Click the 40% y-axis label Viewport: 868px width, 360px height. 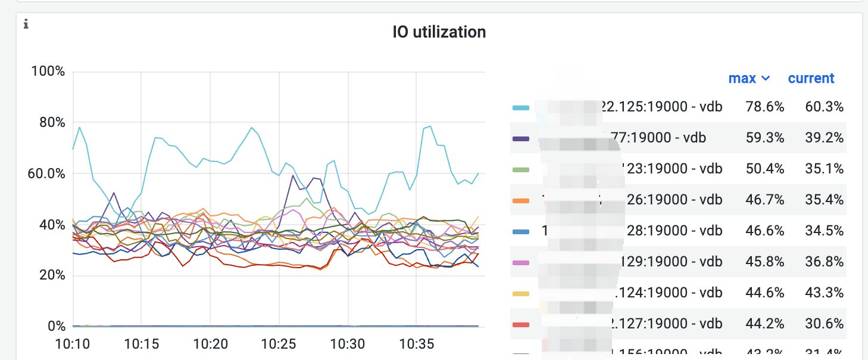(x=51, y=225)
